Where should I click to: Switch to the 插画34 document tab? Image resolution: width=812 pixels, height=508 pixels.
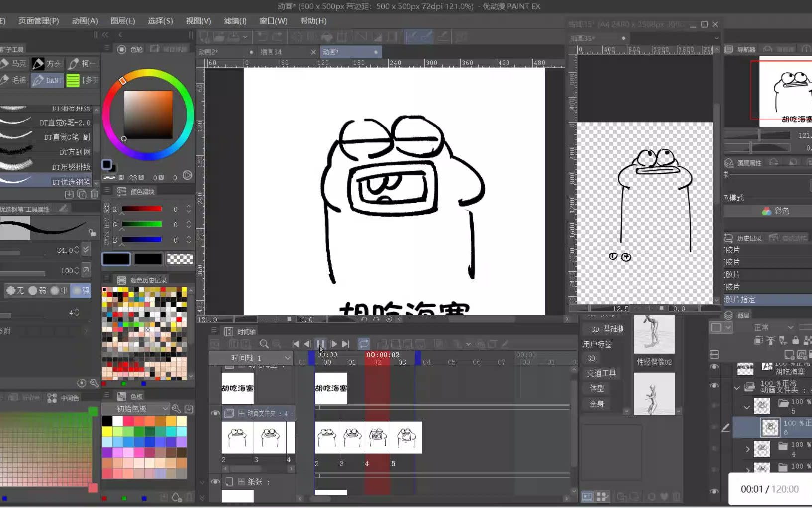pyautogui.click(x=271, y=52)
